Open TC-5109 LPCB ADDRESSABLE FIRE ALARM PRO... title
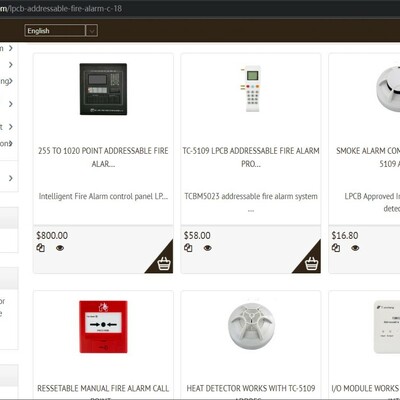Viewport: 400px width, 400px height. (x=251, y=157)
